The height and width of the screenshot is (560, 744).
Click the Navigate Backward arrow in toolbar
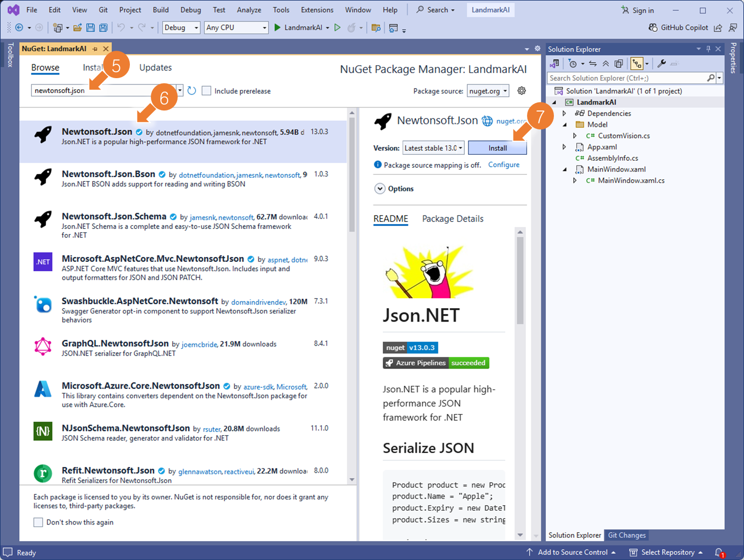click(x=19, y=28)
